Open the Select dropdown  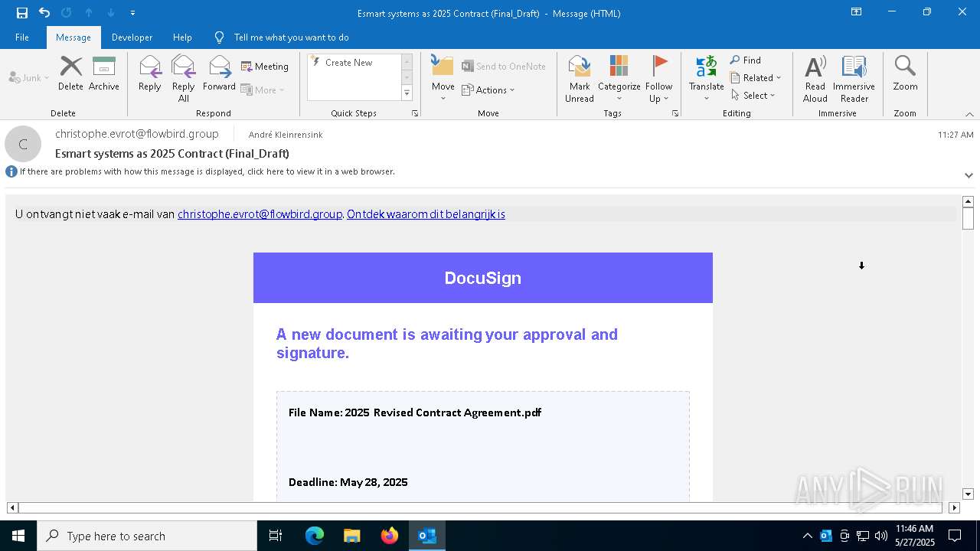point(753,96)
